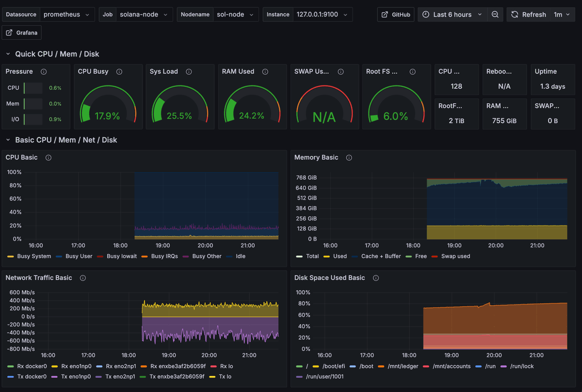Click info icon beside Network Traffic Basic
The height and width of the screenshot is (392, 582).
(83, 278)
